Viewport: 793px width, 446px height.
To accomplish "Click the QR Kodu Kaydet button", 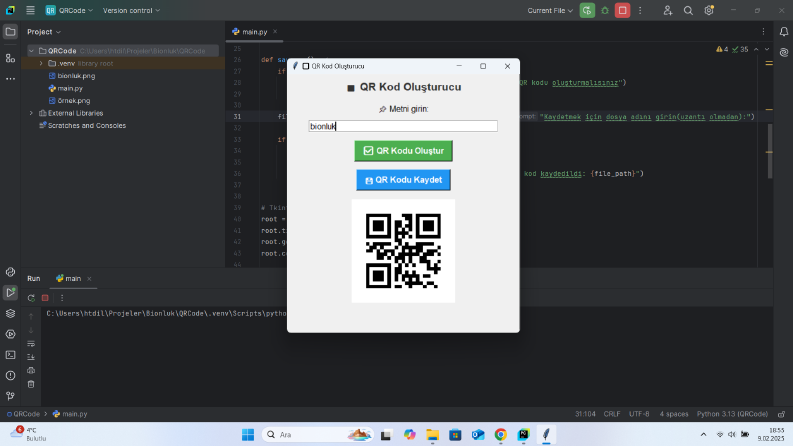I will (x=404, y=180).
